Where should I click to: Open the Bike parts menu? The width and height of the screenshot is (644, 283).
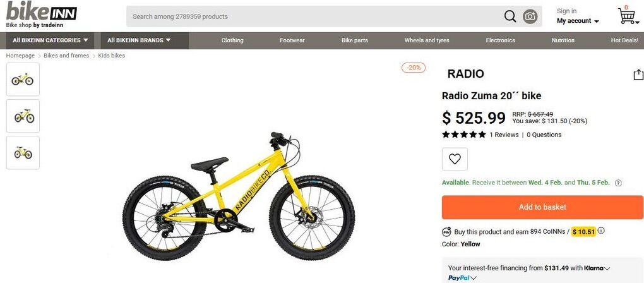coord(354,40)
